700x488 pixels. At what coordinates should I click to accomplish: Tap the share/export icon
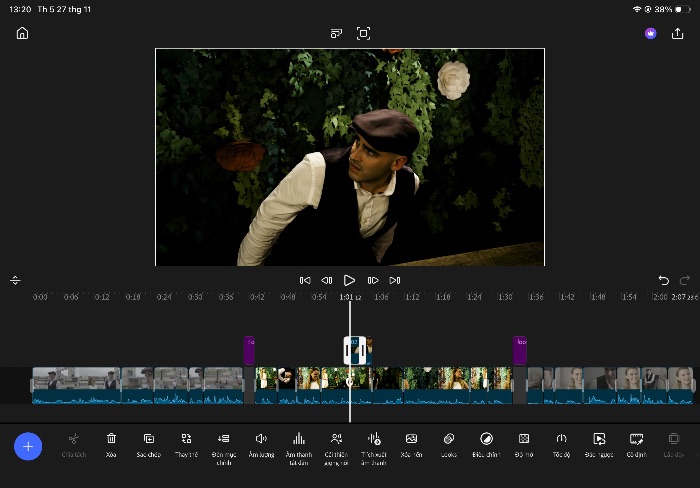(x=677, y=33)
